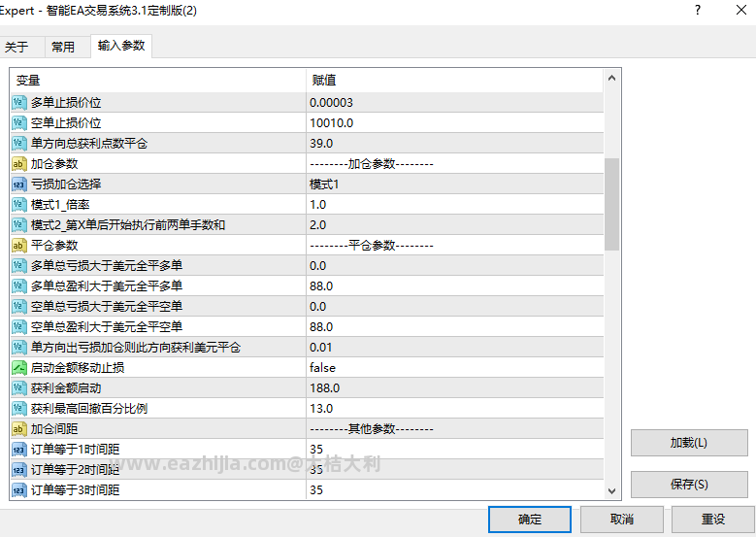Click the icon beside 多单止损价位

coord(18,102)
